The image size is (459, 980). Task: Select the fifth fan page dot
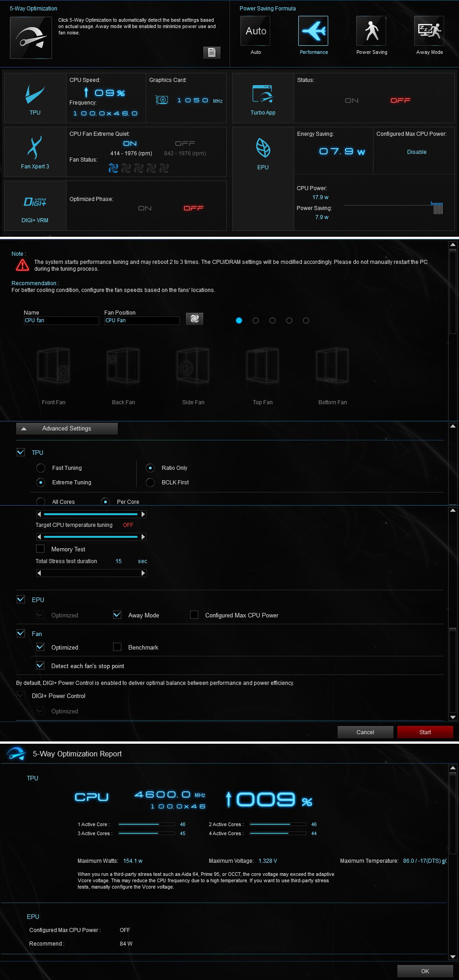click(306, 320)
